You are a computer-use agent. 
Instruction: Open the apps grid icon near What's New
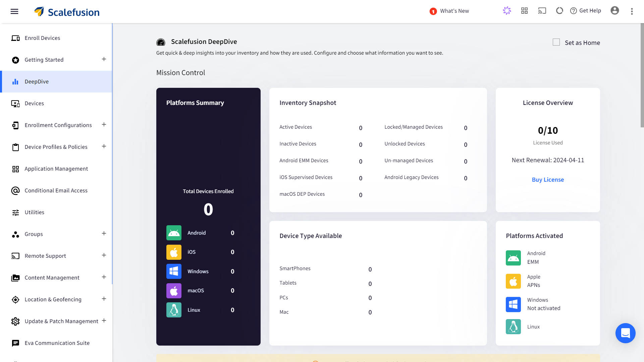pos(524,11)
